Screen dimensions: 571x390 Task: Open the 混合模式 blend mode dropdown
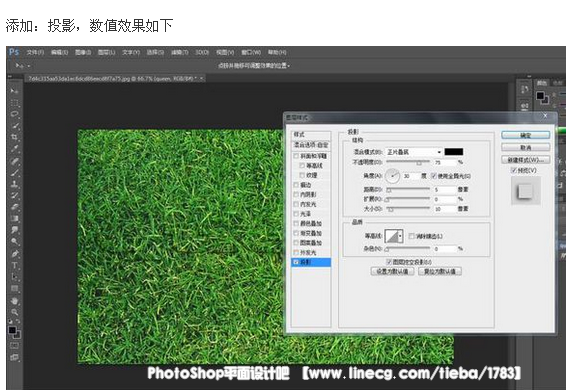(x=414, y=152)
